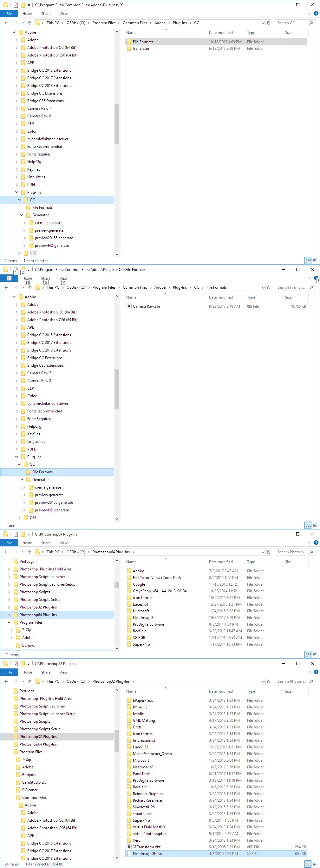Open View tab in Photoshop32 Plug-Ins window

pyautogui.click(x=64, y=672)
